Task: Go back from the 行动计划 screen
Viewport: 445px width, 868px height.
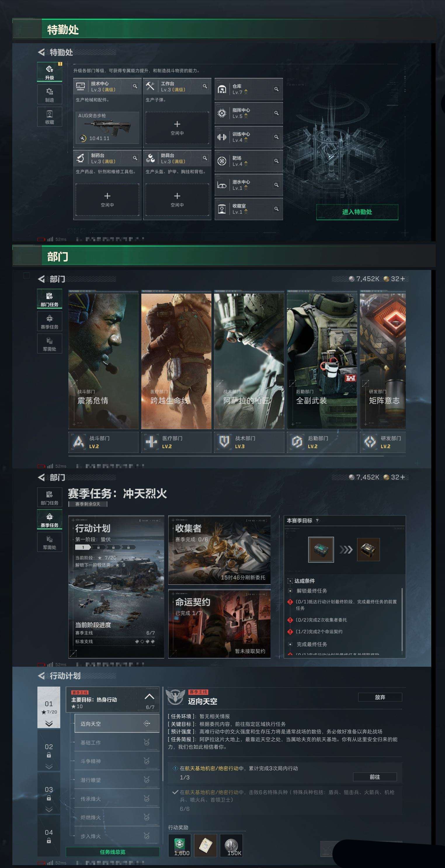Action: pos(41,676)
